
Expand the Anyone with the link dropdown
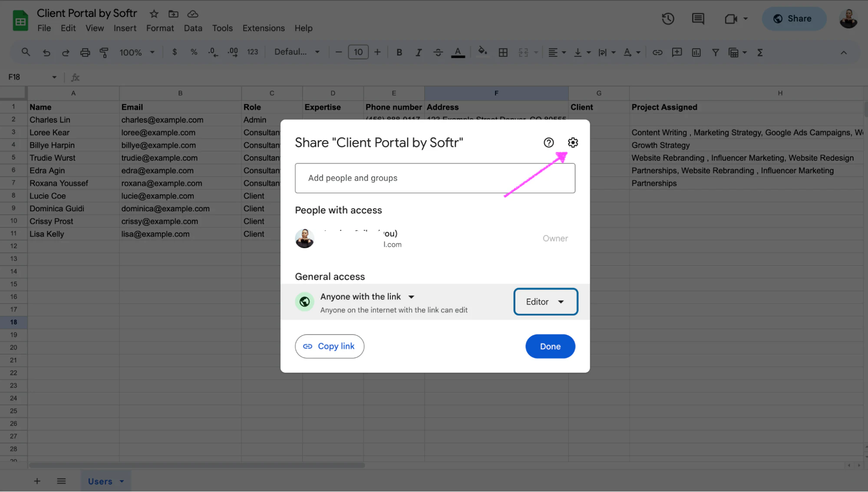367,297
